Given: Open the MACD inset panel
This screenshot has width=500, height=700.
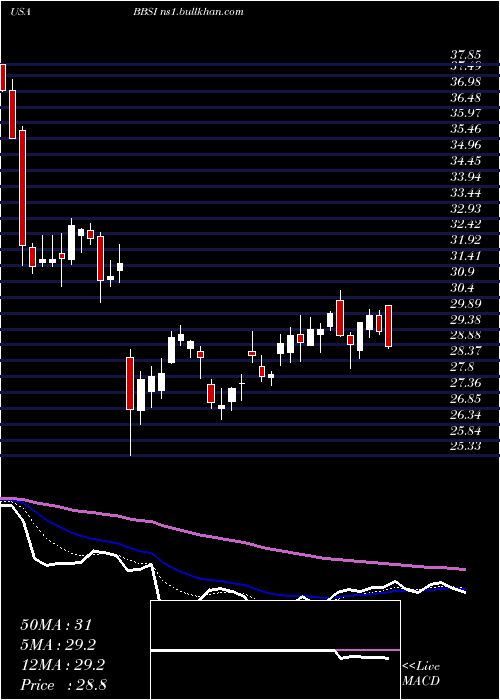Looking at the screenshot, I should tap(275, 650).
